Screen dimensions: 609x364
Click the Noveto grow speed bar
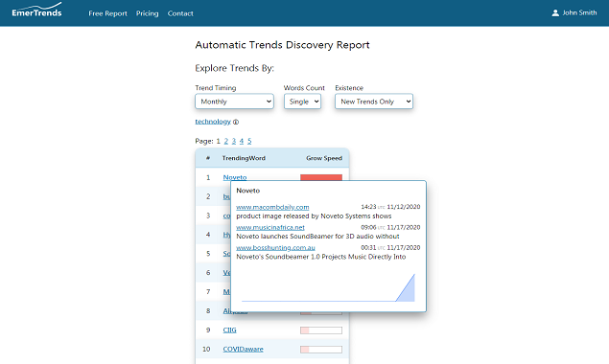click(x=321, y=177)
